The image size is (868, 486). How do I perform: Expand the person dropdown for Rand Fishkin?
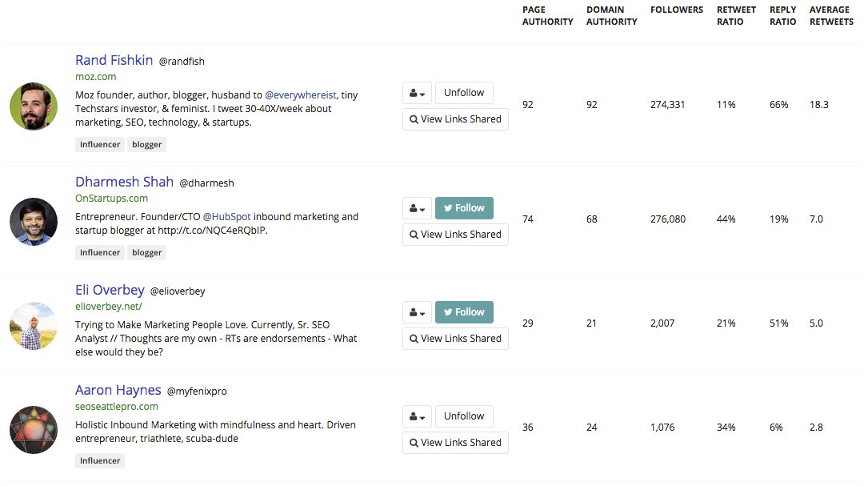(417, 93)
